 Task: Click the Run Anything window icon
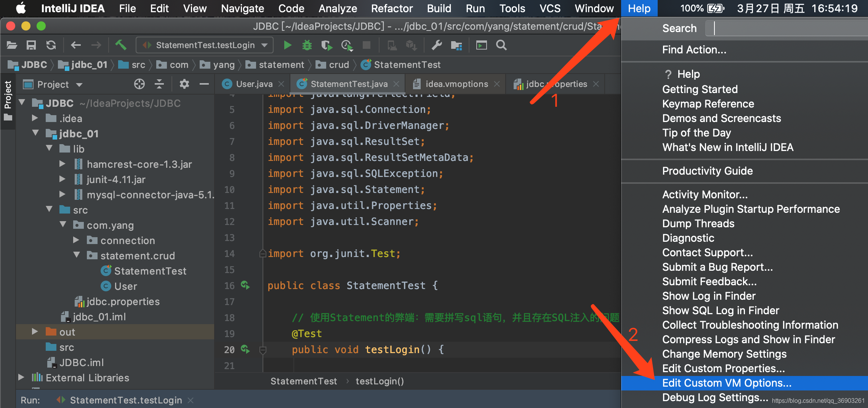(482, 45)
